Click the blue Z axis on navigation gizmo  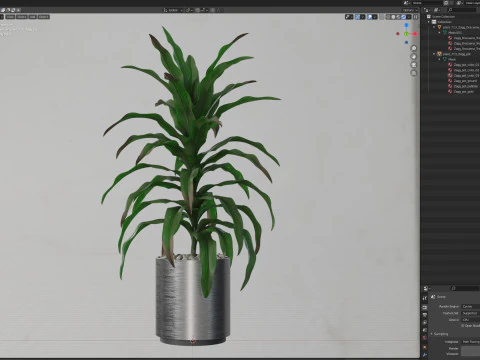point(406,25)
